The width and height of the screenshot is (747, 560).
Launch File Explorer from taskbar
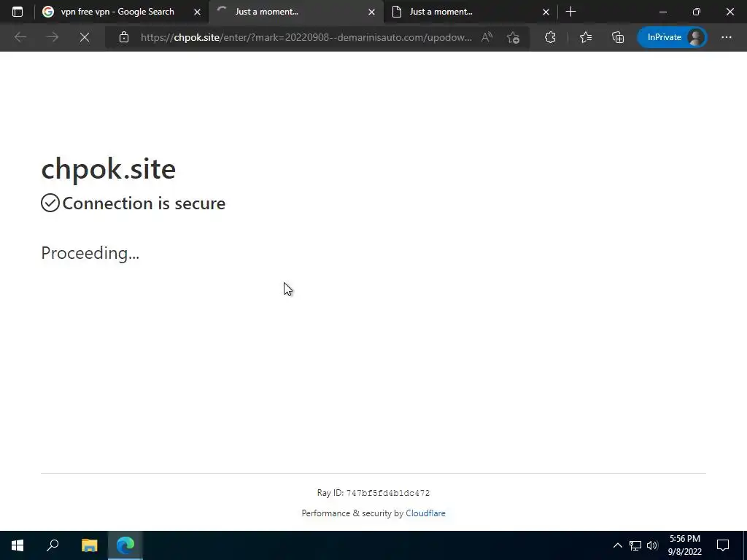point(89,545)
